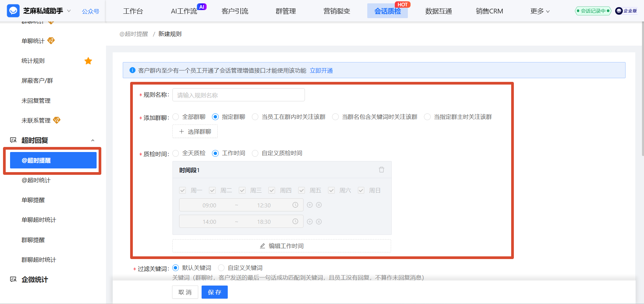644x304 pixels.
Task: Click the clock icon in 09:00~12:30 row
Action: click(295, 205)
